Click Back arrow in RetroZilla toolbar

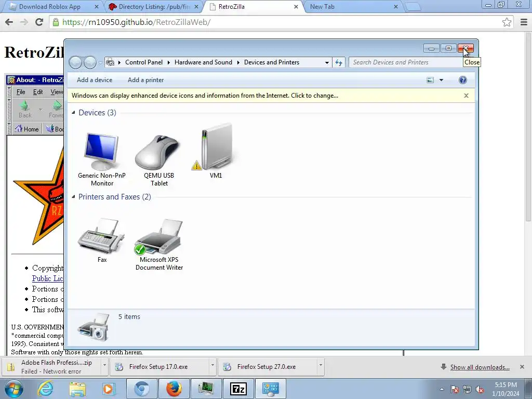(x=25, y=109)
